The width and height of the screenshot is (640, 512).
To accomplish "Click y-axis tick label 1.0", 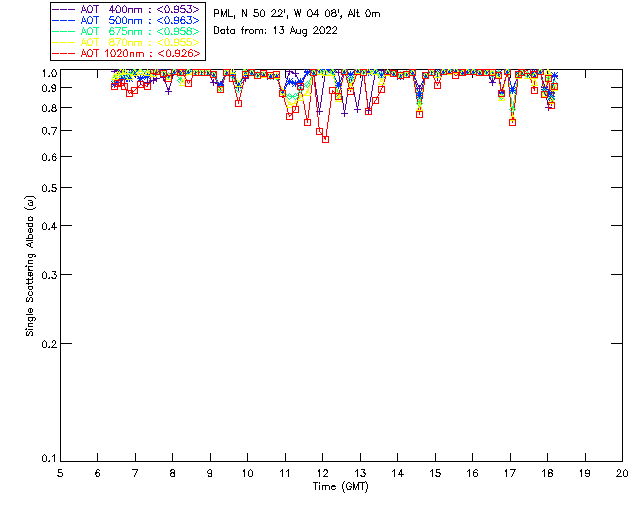I will point(49,73).
